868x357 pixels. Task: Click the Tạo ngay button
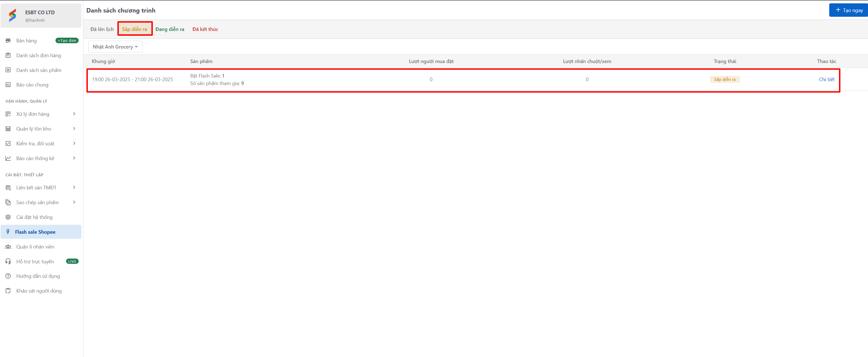(x=848, y=10)
